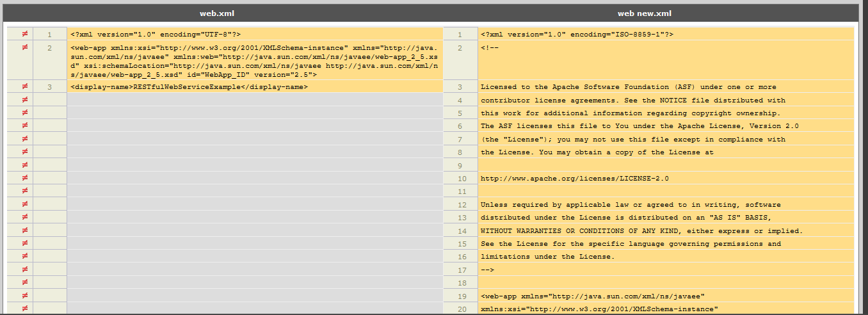Image resolution: width=868 pixels, height=315 pixels.
Task: Click the difference icon in the row of right line 6
Action: (x=25, y=125)
